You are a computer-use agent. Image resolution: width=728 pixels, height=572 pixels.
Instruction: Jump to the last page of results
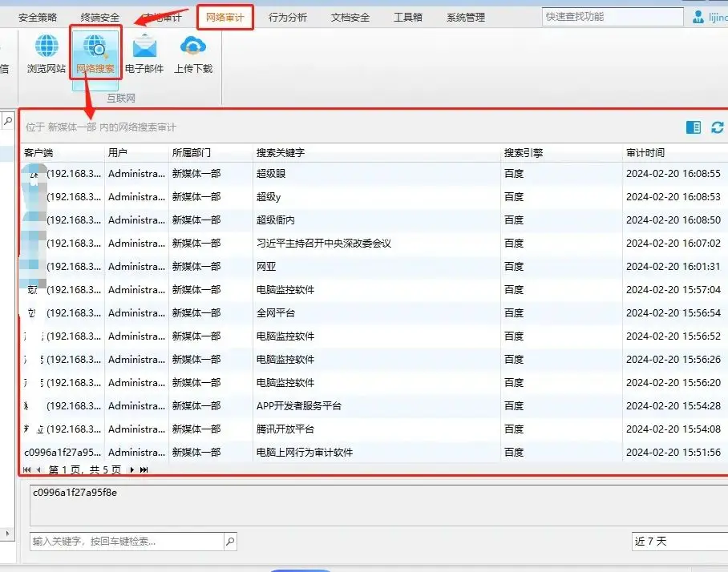(x=144, y=469)
